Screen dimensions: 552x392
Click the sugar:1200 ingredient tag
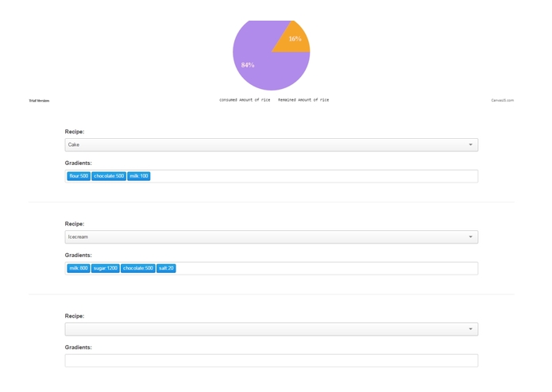(106, 268)
